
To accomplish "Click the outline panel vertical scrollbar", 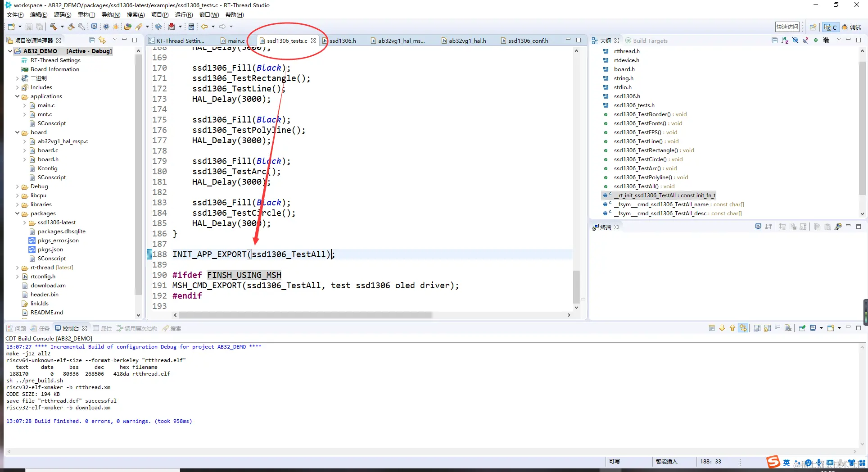I will click(862, 128).
